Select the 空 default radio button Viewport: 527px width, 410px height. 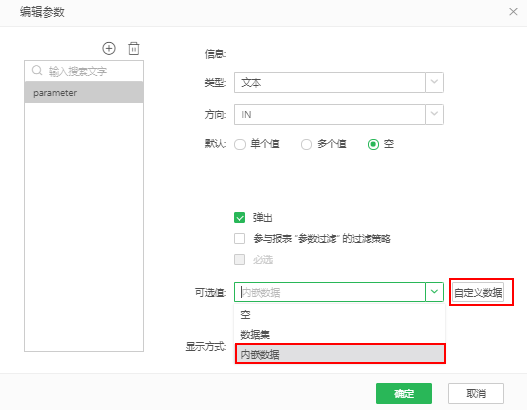(373, 145)
